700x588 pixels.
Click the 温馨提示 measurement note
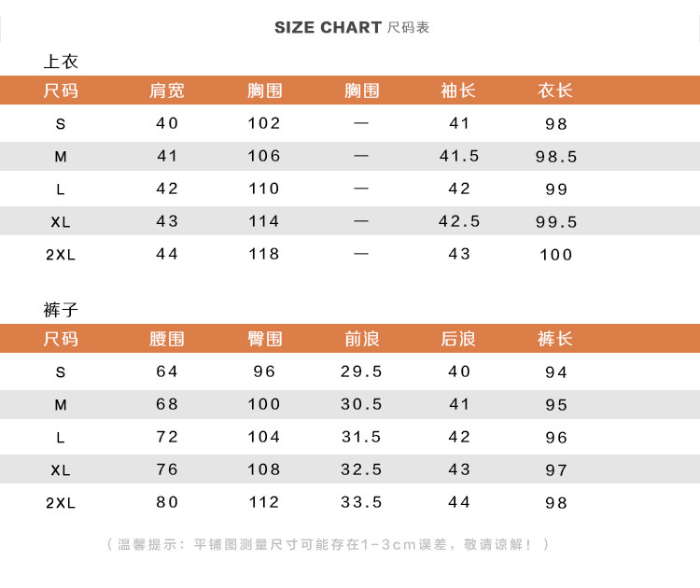click(329, 545)
